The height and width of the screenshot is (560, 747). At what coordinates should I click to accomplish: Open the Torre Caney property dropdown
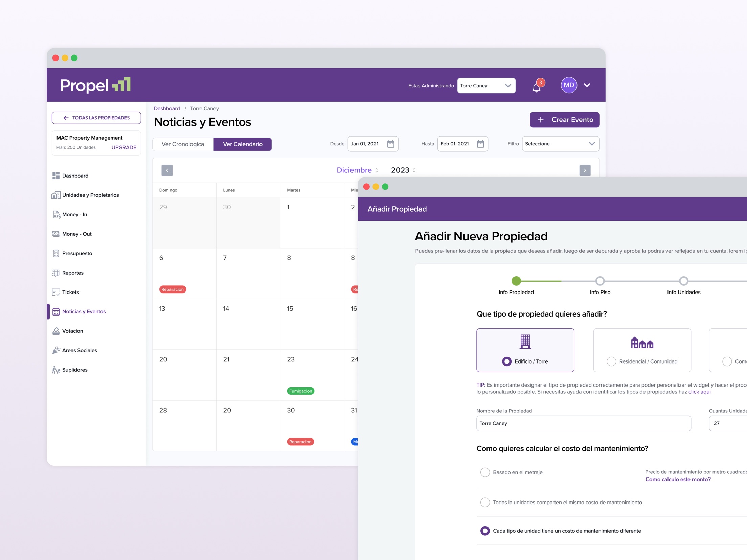coord(486,86)
